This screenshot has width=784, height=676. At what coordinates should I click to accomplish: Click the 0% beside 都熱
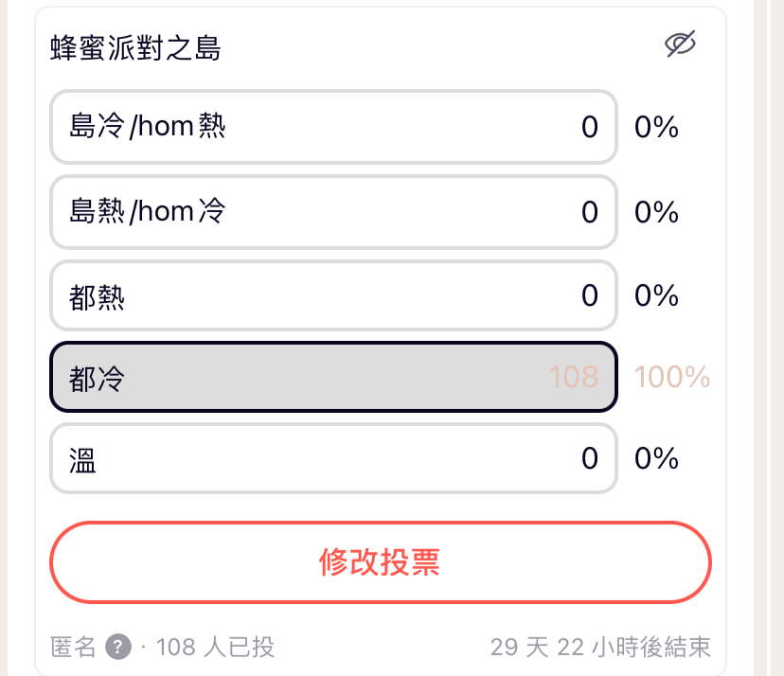656,295
